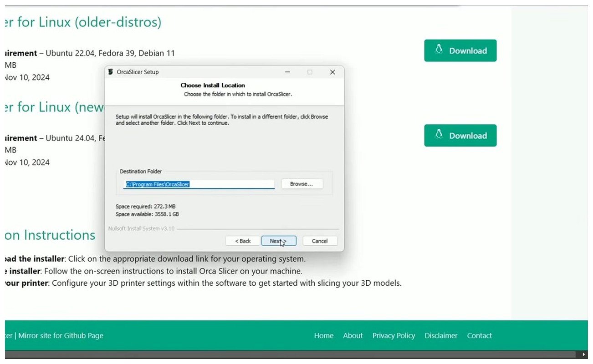Open the Contact footer link
The width and height of the screenshot is (593, 364).
click(x=479, y=335)
